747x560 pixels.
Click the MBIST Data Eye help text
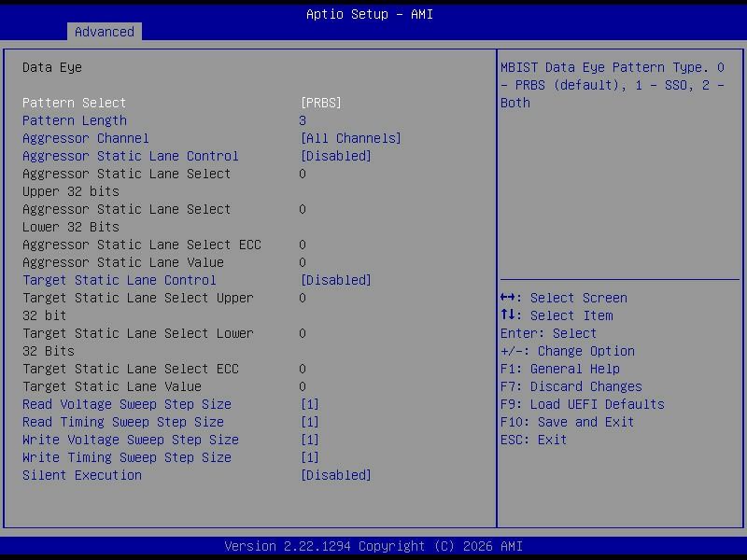point(613,85)
